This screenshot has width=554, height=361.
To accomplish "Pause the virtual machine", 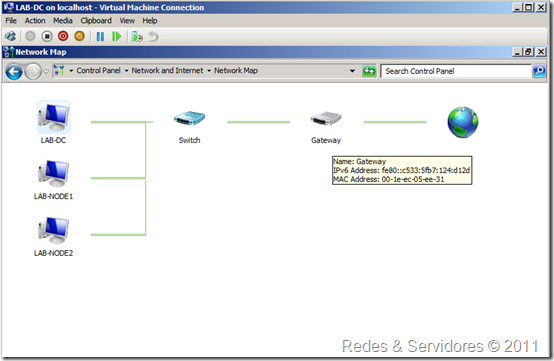I will (100, 36).
